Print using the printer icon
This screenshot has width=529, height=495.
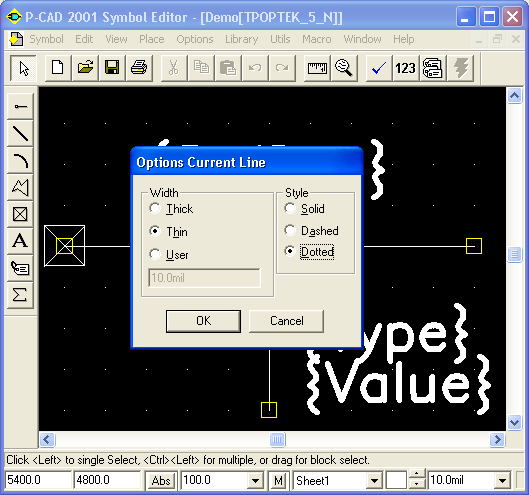[x=139, y=68]
